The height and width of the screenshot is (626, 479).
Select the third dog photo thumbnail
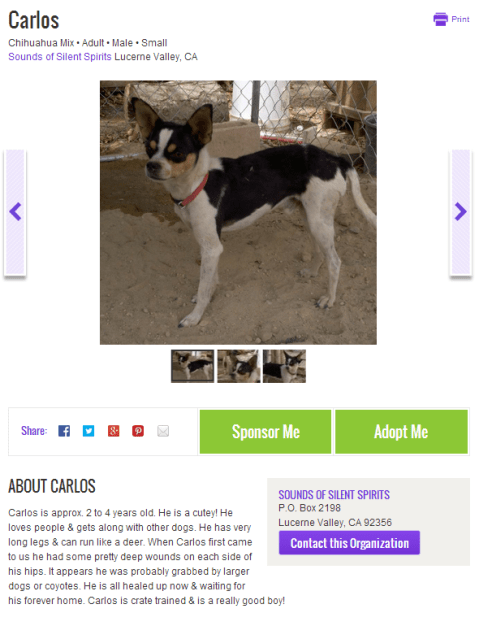pyautogui.click(x=284, y=366)
